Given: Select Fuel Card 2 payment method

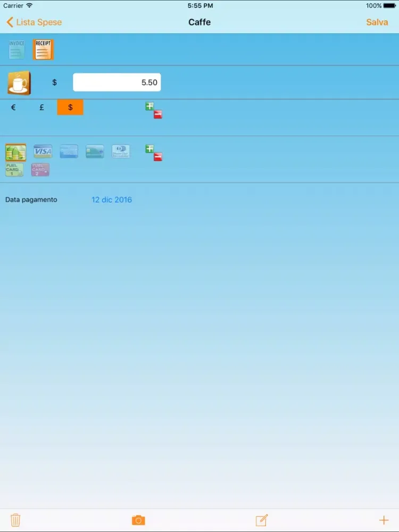Looking at the screenshot, I should coord(40,170).
